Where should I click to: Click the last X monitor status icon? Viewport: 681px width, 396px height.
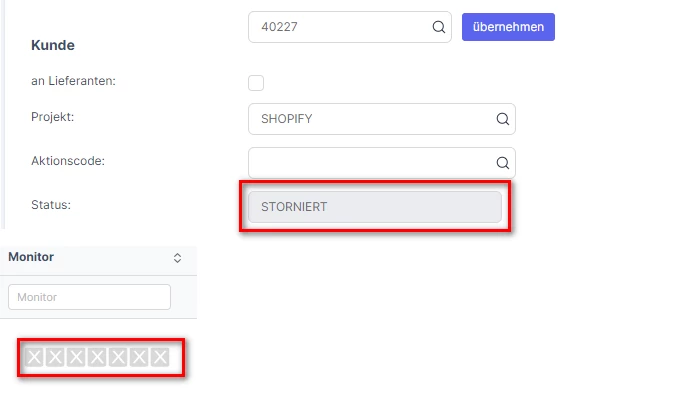[160, 357]
